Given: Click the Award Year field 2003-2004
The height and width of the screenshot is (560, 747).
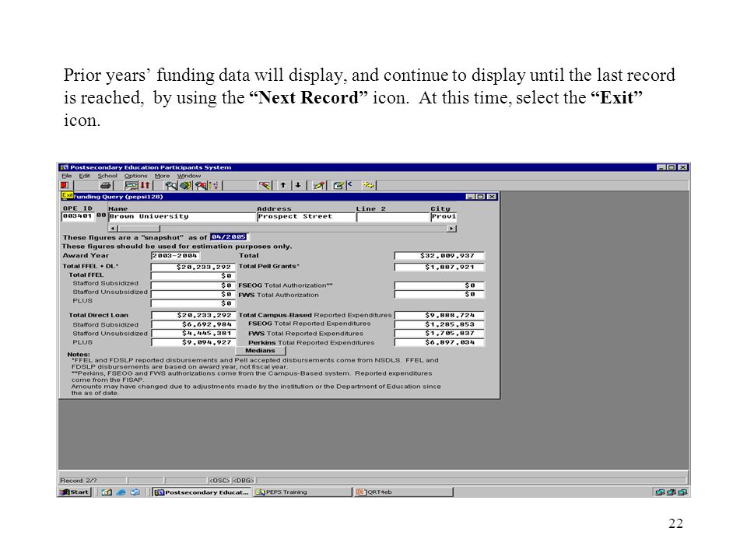Looking at the screenshot, I should pos(175,256).
